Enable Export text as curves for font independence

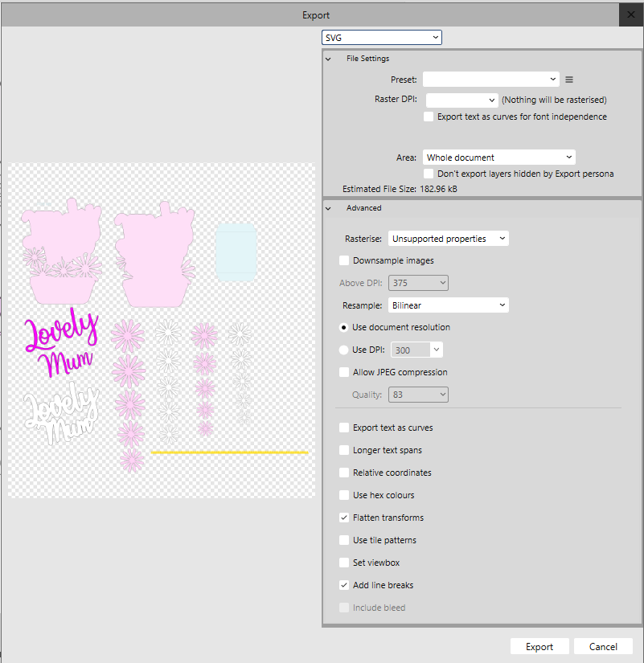[x=429, y=117]
